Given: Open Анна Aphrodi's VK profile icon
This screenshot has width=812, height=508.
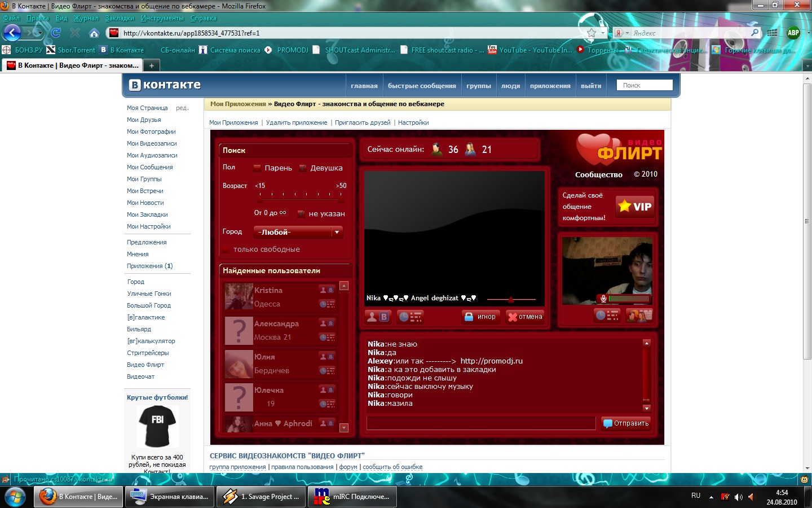Looking at the screenshot, I should 327,423.
